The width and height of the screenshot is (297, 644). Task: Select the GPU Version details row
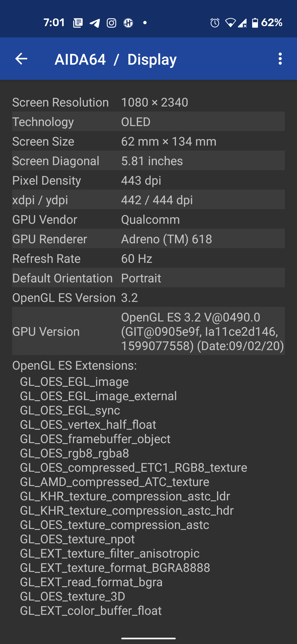(x=148, y=331)
